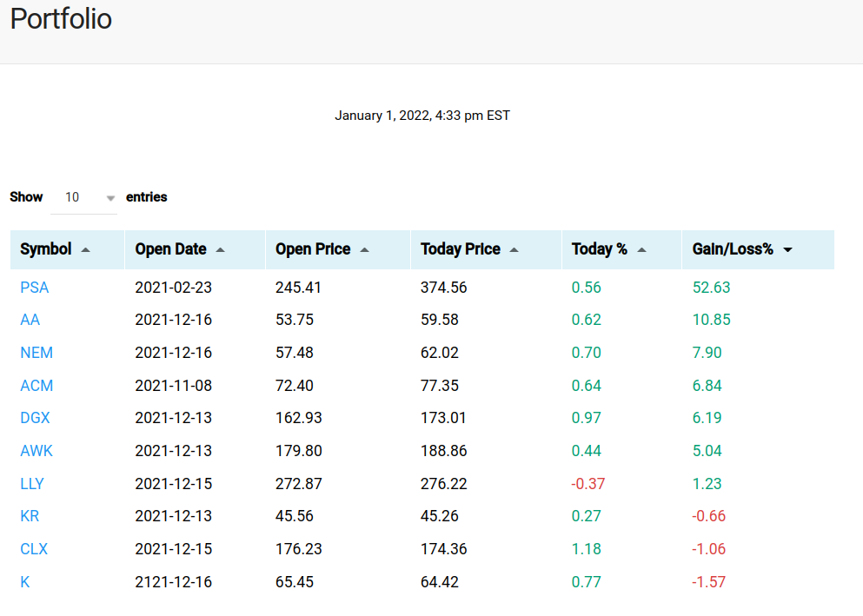Select AA today price 59.58
Screen dimensions: 863x616
(x=440, y=320)
